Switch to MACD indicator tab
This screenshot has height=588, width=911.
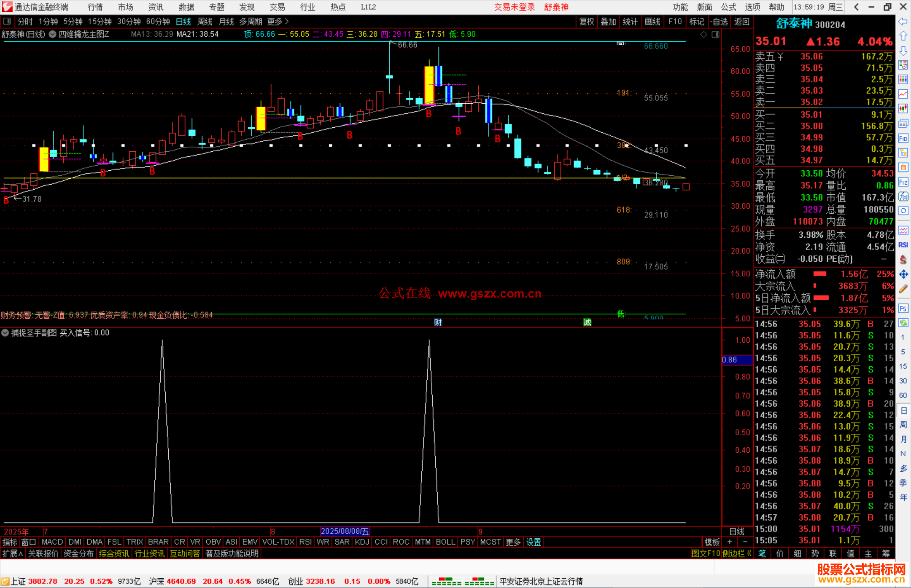(52, 542)
